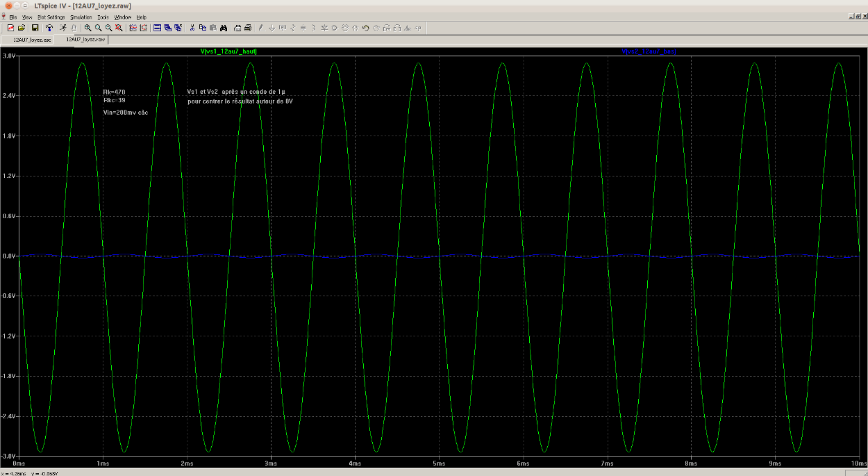Click the Halt simulation hand icon
868x476 pixels.
pyautogui.click(x=74, y=28)
